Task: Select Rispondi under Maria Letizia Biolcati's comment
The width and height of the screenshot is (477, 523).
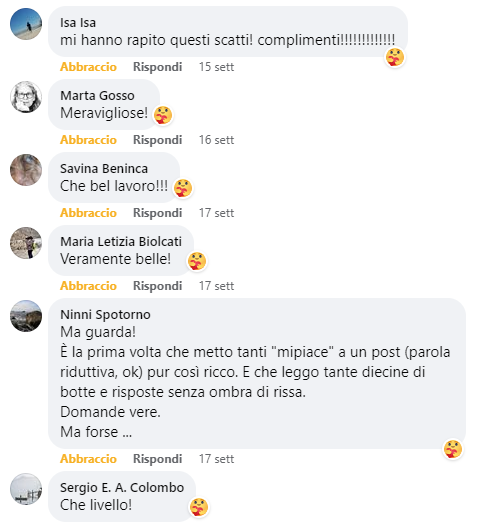Action: click(157, 286)
